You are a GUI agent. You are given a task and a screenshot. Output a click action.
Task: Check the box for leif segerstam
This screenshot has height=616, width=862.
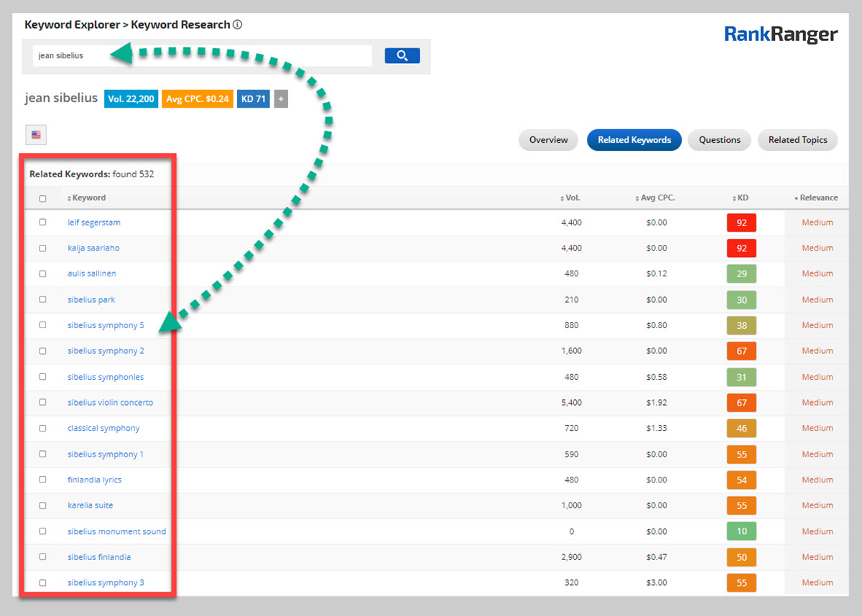point(42,223)
